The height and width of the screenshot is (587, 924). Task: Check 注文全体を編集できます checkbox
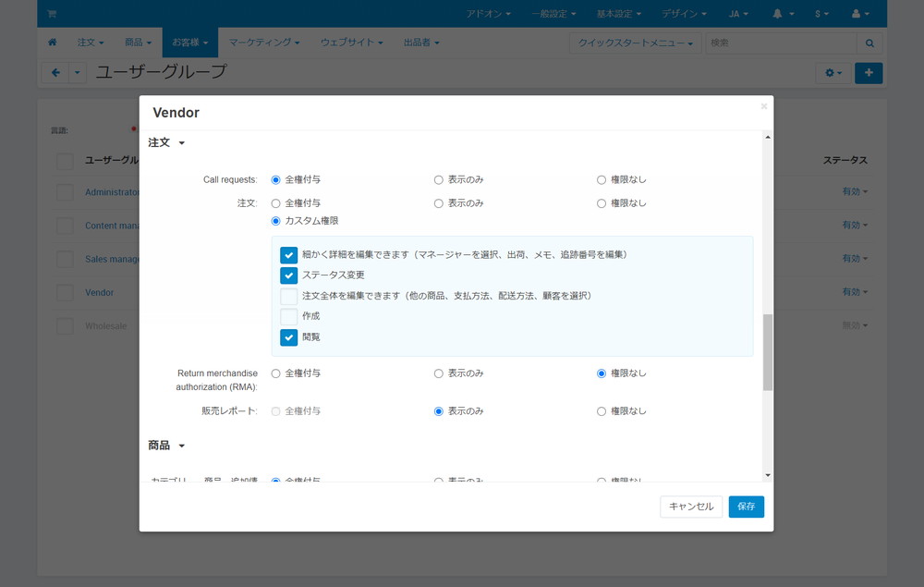point(288,296)
